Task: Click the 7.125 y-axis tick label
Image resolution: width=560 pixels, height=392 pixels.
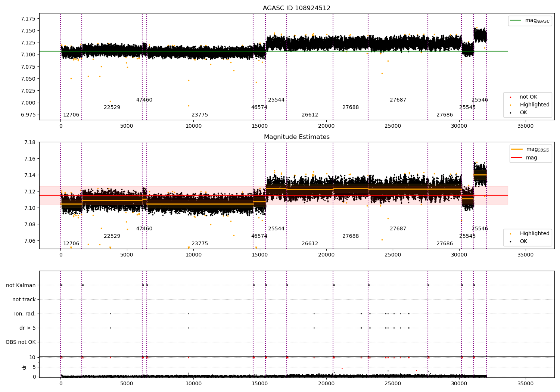Action: pyautogui.click(x=28, y=43)
